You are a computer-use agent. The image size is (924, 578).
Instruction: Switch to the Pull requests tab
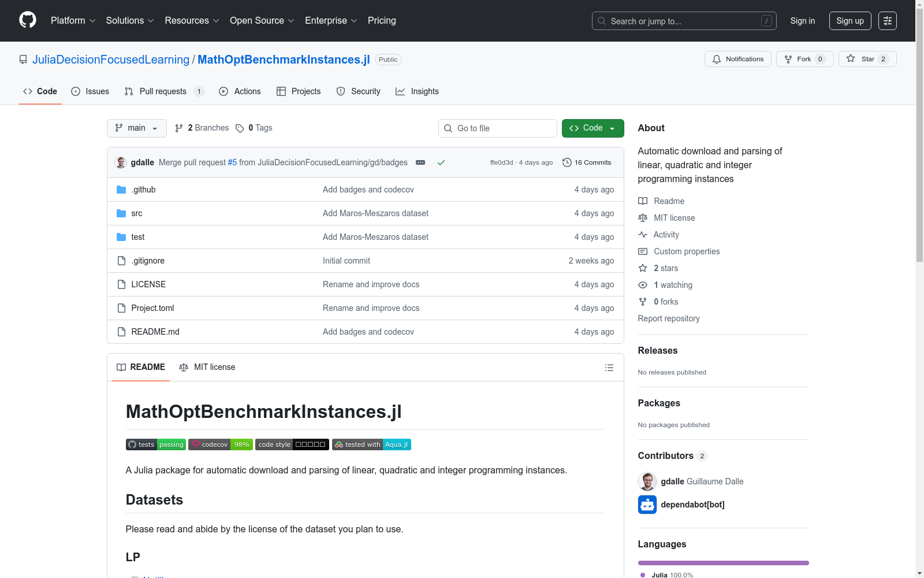pos(165,91)
